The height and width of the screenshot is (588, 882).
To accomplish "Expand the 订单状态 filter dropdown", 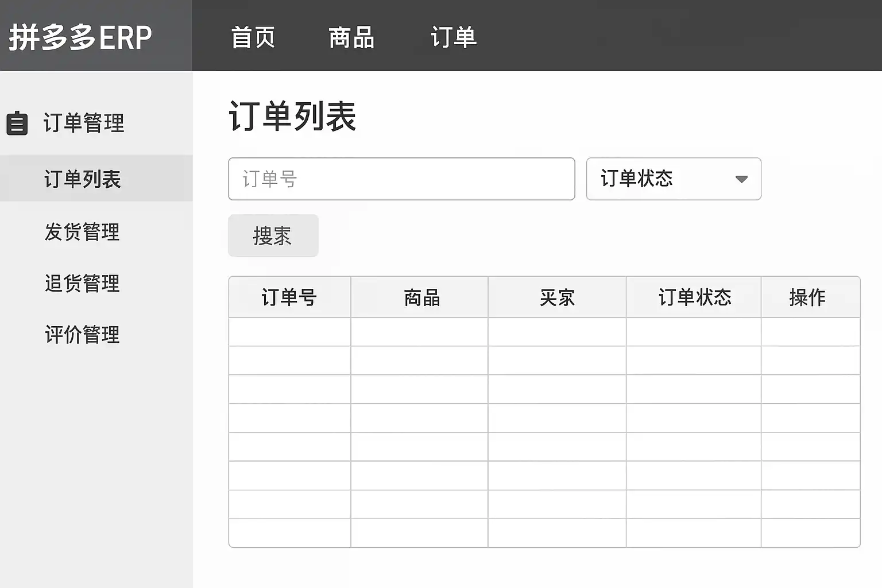I will click(x=674, y=179).
